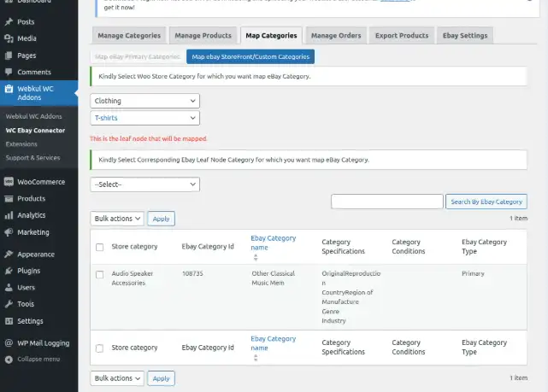The image size is (548, 392).
Task: Open WooCommerce via its sidebar icon
Action: click(9, 181)
